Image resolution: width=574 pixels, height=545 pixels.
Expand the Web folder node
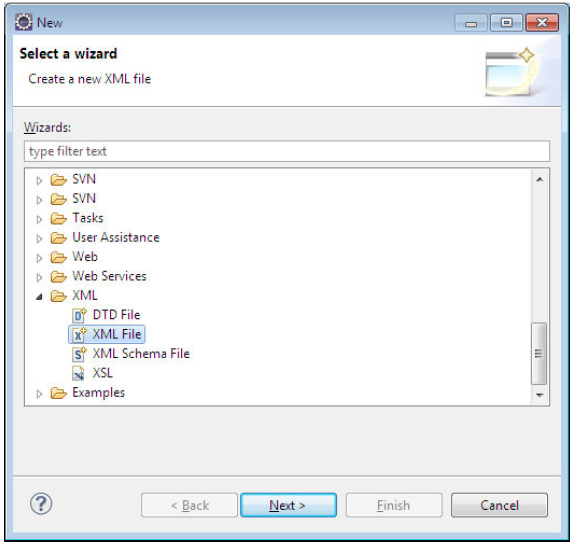pos(39,258)
